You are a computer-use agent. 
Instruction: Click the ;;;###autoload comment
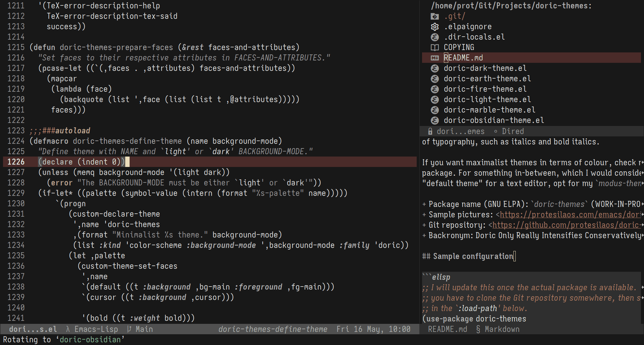click(x=60, y=131)
